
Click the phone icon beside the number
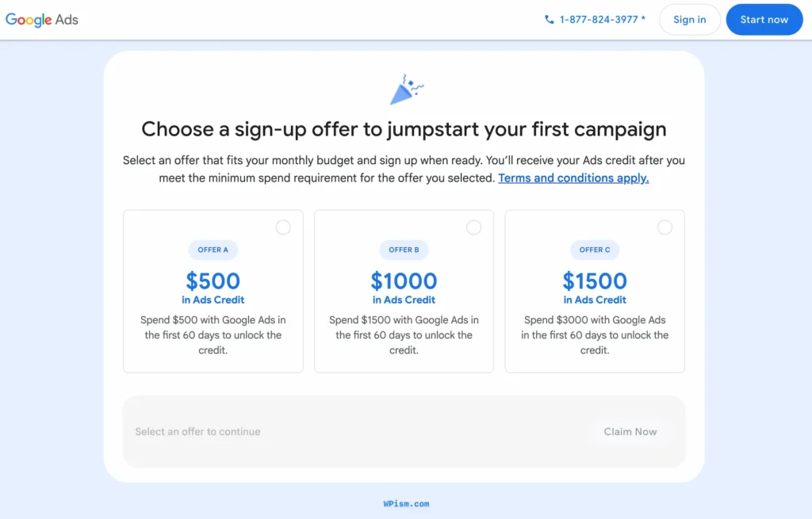(549, 20)
